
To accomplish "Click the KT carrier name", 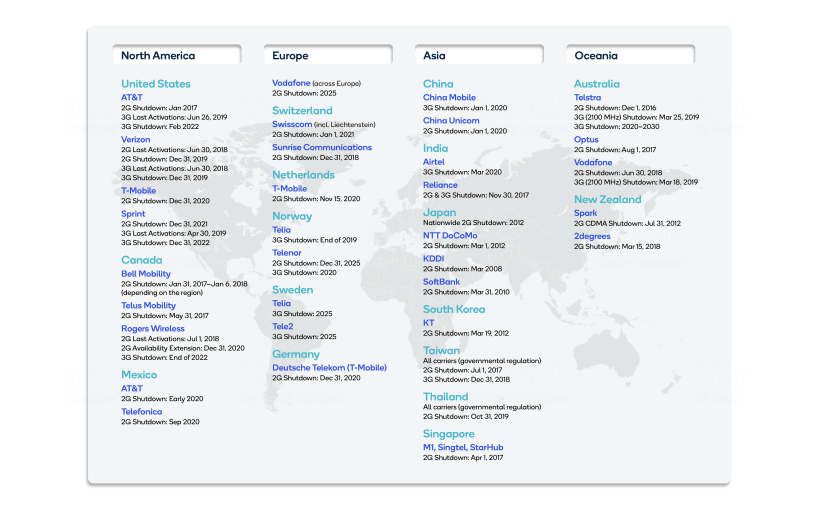I will 428,323.
